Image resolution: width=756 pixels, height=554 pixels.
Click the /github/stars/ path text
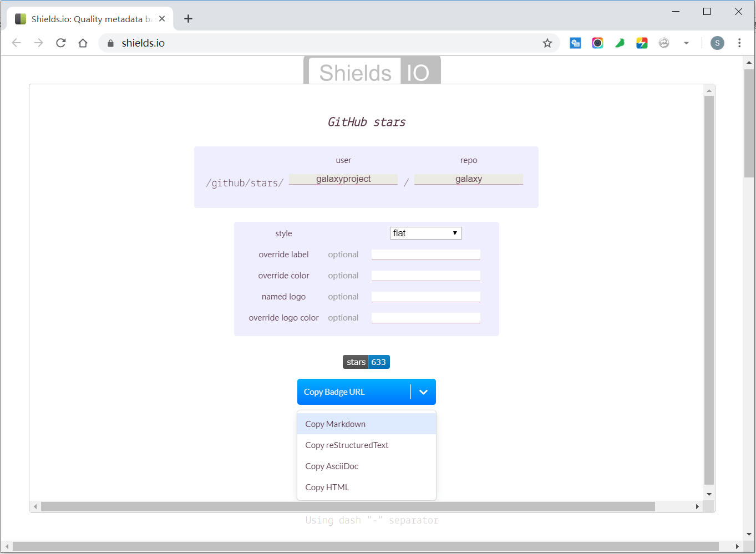coord(245,183)
